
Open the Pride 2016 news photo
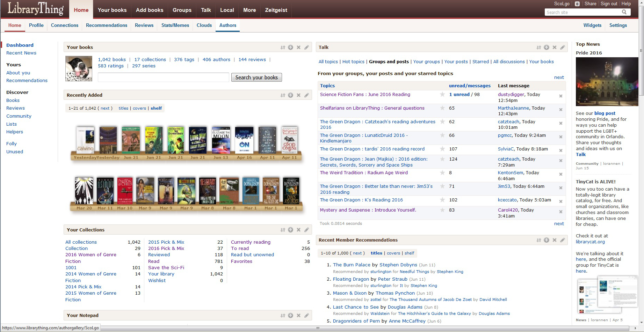pos(607,82)
